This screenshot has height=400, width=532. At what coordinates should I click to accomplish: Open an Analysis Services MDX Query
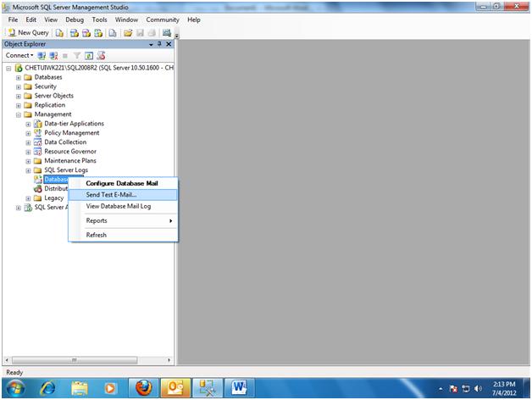[x=75, y=33]
